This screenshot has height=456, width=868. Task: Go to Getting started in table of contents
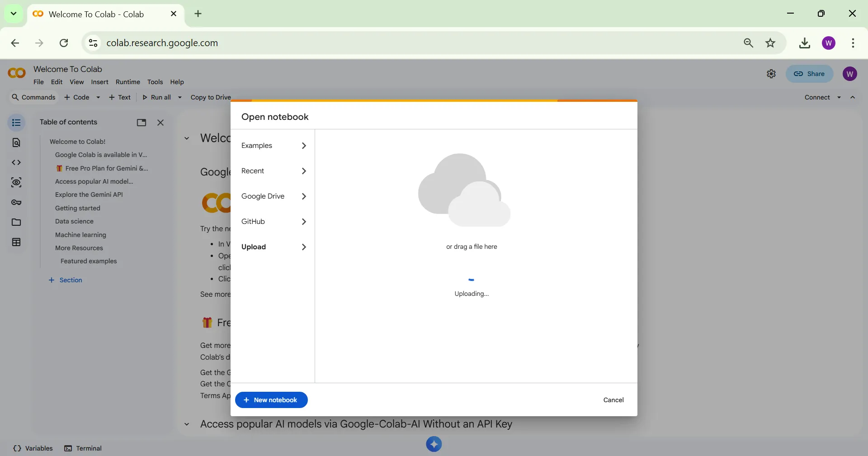(x=78, y=208)
